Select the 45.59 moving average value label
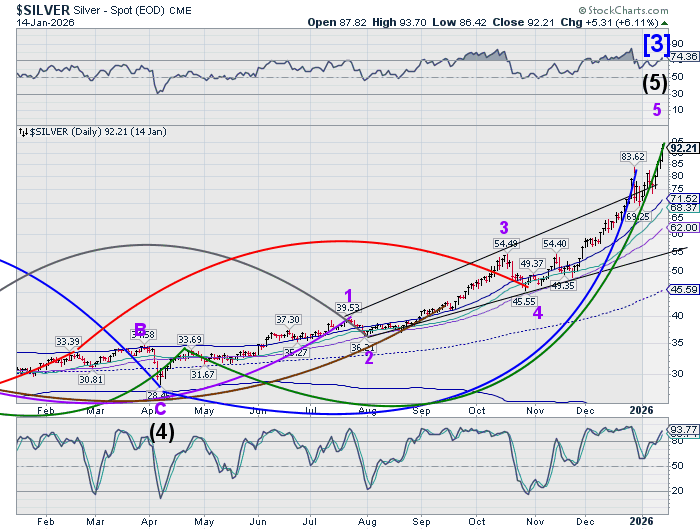This screenshot has height=530, width=700. [682, 291]
